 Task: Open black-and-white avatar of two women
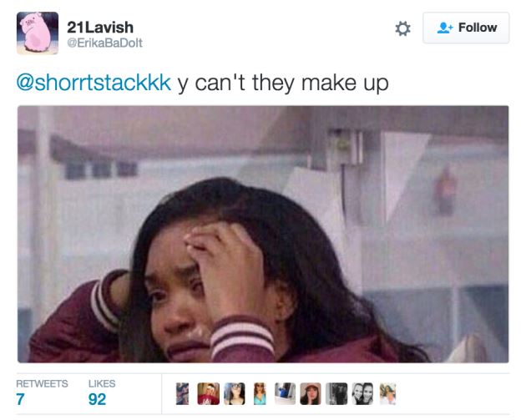coord(362,394)
